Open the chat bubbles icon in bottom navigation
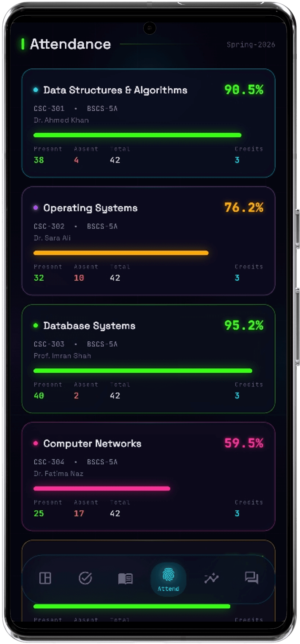 [x=252, y=578]
